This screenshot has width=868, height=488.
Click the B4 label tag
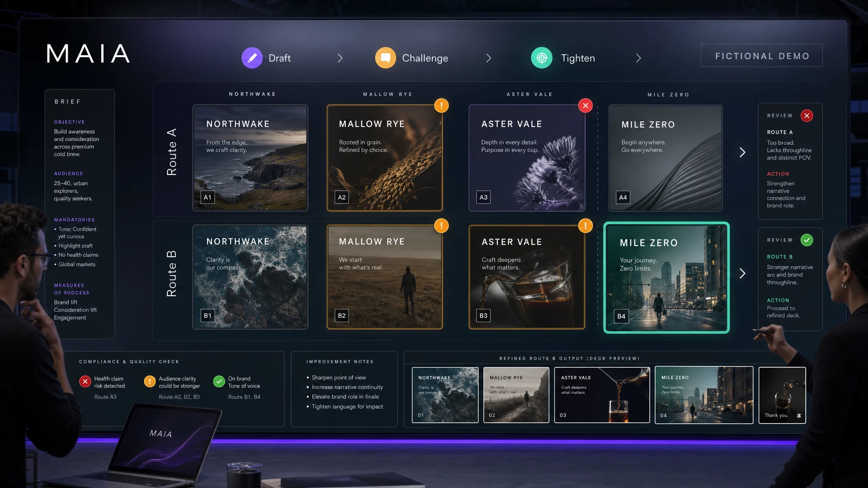(621, 316)
